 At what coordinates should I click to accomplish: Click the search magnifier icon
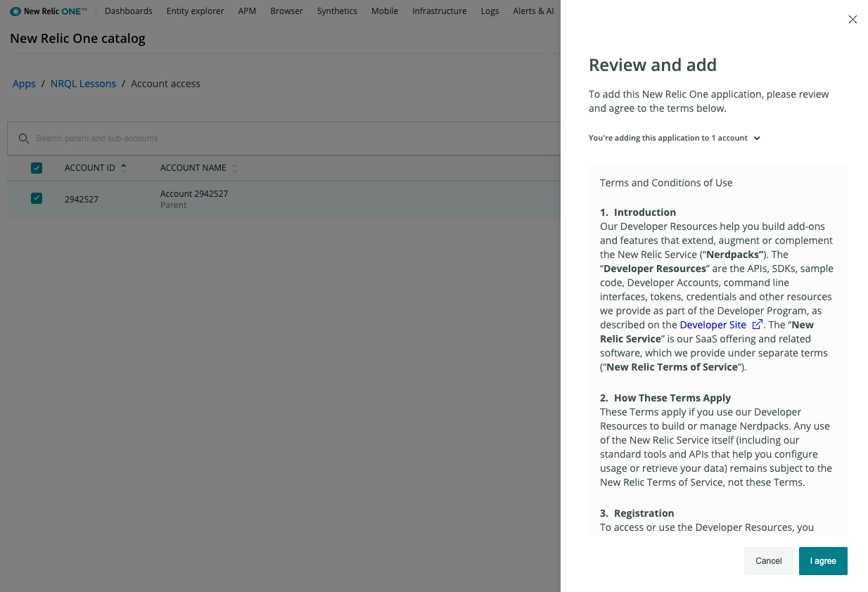[24, 139]
